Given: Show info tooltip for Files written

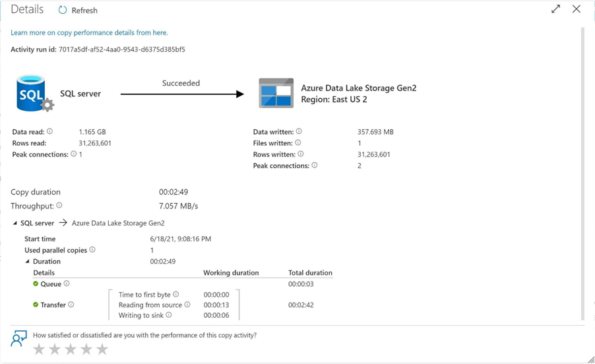Looking at the screenshot, I should click(298, 142).
